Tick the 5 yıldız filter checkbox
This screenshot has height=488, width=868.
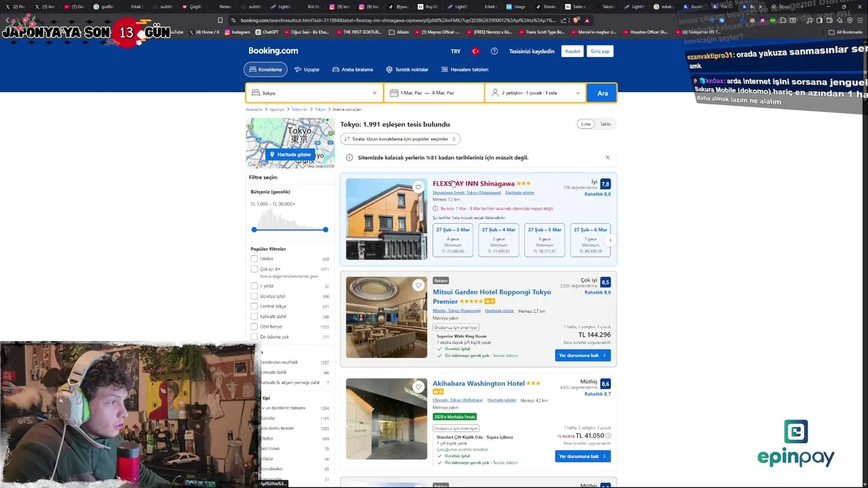click(x=254, y=286)
